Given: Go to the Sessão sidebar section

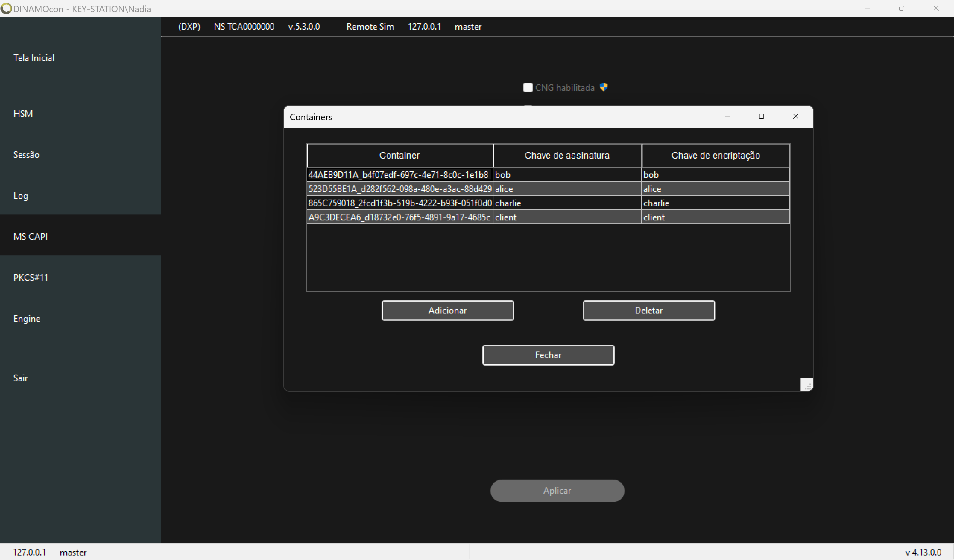Looking at the screenshot, I should click(x=26, y=155).
